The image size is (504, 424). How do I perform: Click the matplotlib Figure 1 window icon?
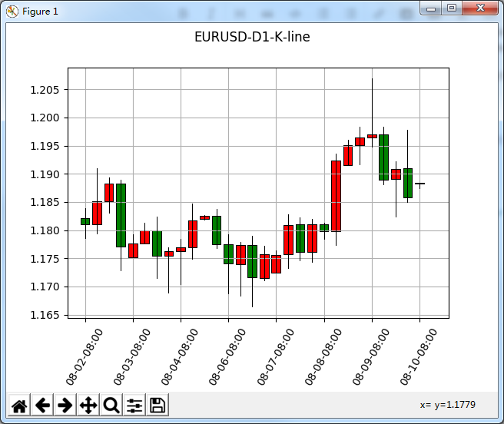pos(12,12)
